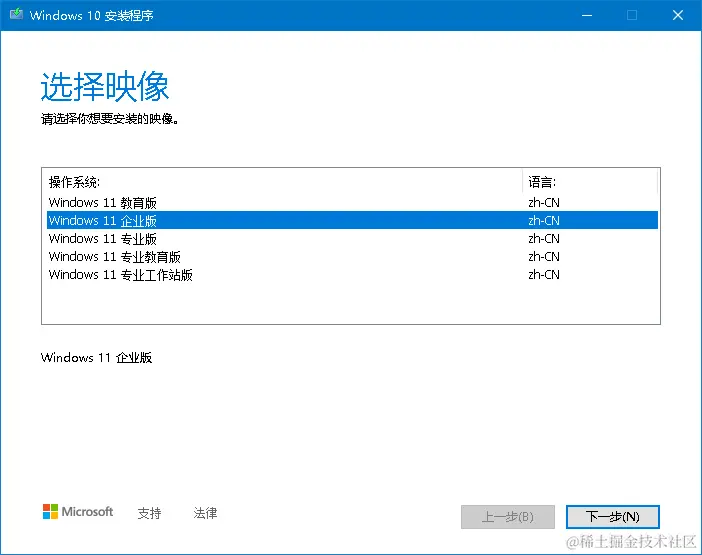The image size is (702, 555).
Task: Click the 操作系统 column header
Action: [x=284, y=182]
